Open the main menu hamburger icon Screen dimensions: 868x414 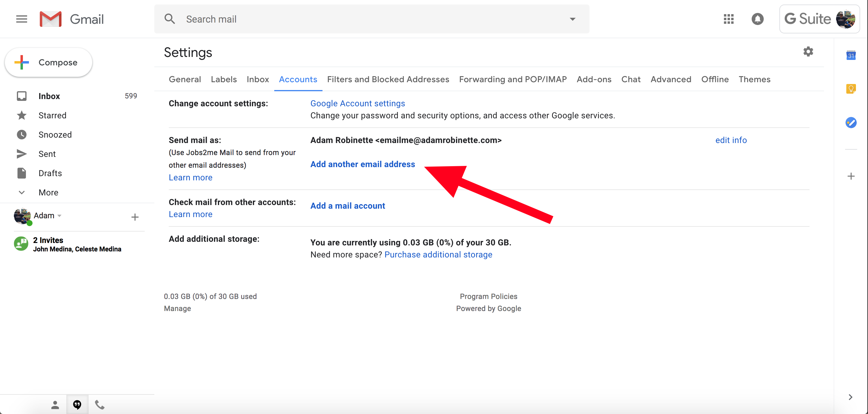22,19
